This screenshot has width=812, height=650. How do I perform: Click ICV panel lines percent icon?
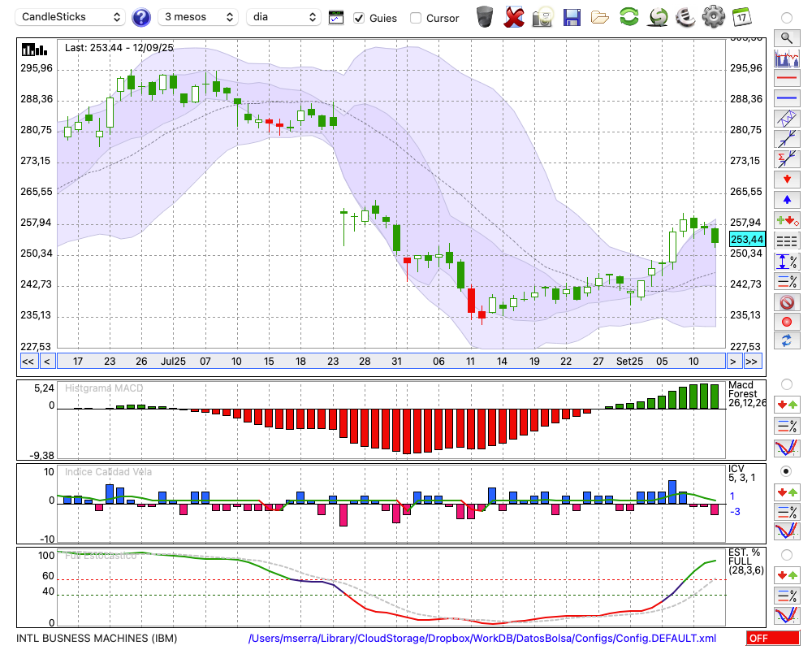tap(787, 512)
